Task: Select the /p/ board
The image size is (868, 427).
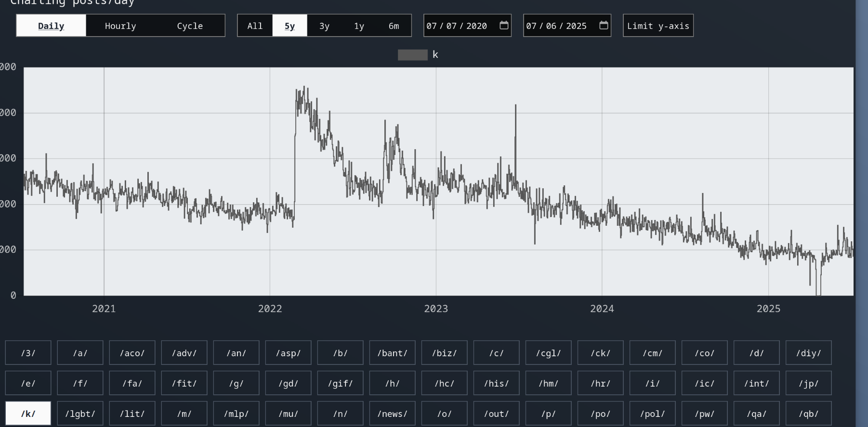Action: [548, 414]
